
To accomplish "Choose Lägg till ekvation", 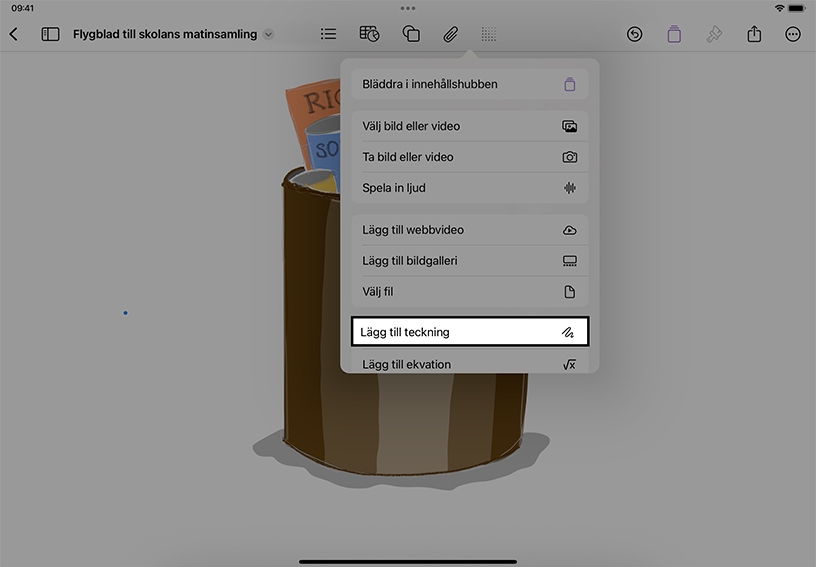I will [x=470, y=363].
